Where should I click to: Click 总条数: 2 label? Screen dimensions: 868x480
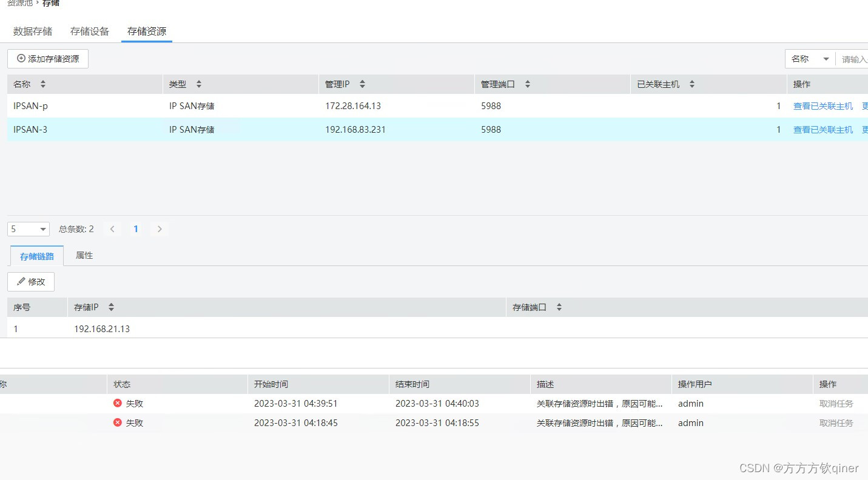[76, 229]
